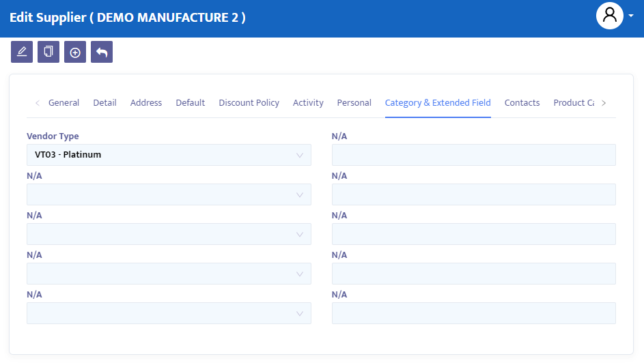
Task: Open the Address tab
Action: pos(146,103)
